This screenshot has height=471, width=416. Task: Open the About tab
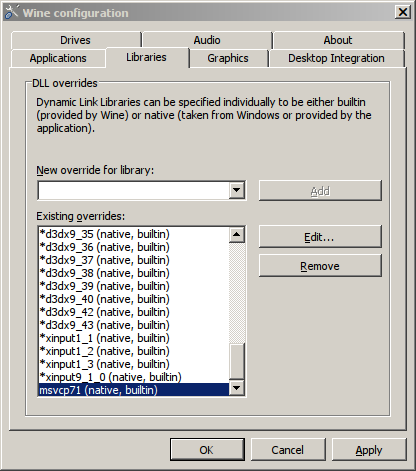click(x=338, y=40)
